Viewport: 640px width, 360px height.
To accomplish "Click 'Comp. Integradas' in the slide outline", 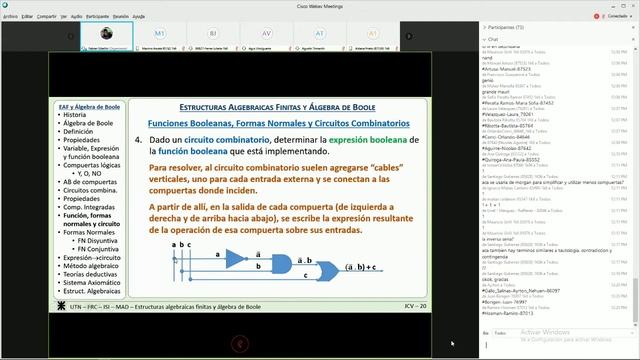I will pyautogui.click(x=89, y=207).
